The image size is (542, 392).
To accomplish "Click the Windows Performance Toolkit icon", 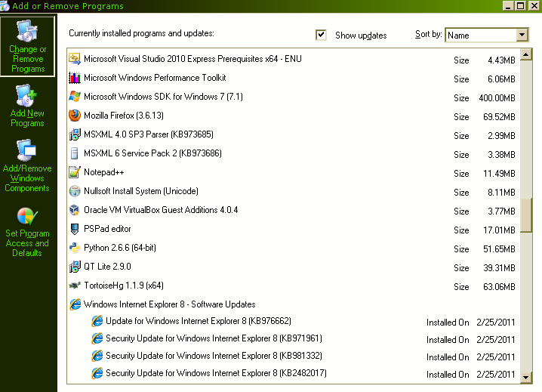I will [x=74, y=78].
